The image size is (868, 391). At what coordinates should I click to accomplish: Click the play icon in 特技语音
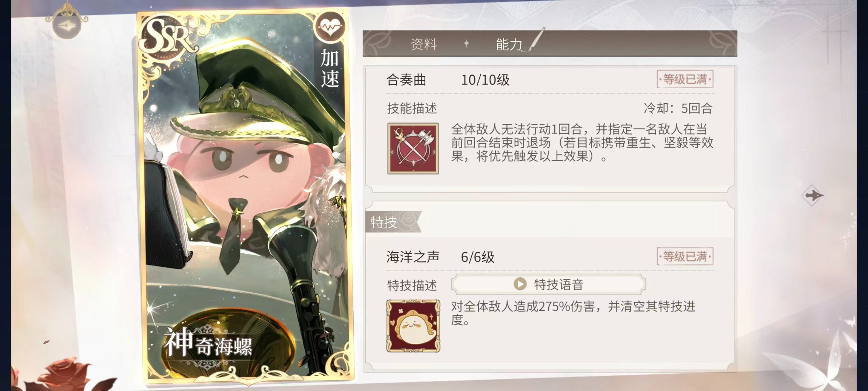pos(520,284)
